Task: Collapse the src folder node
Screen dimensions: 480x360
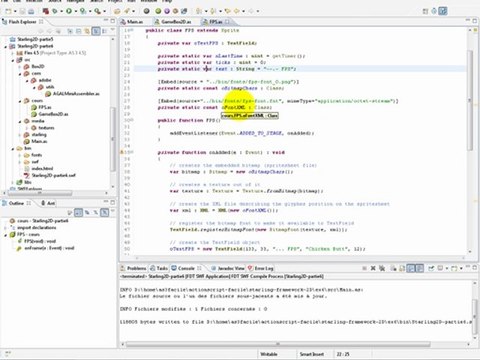Action: (13, 60)
